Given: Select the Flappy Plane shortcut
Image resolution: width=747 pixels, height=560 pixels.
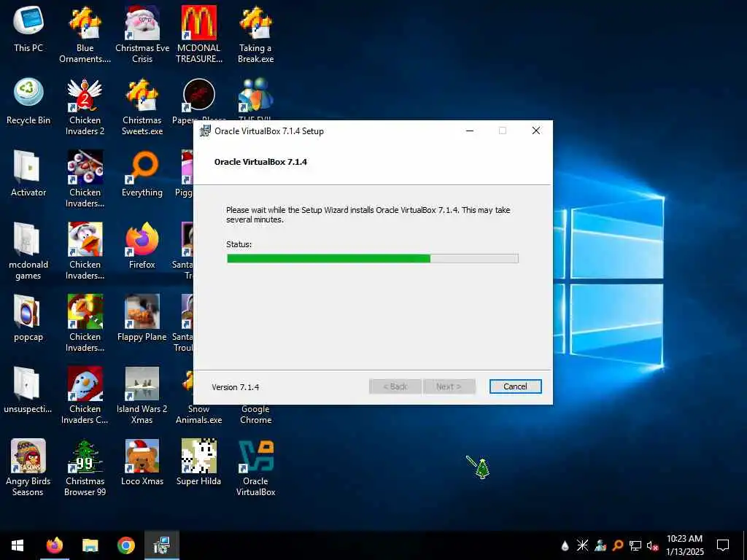Looking at the screenshot, I should 142,318.
